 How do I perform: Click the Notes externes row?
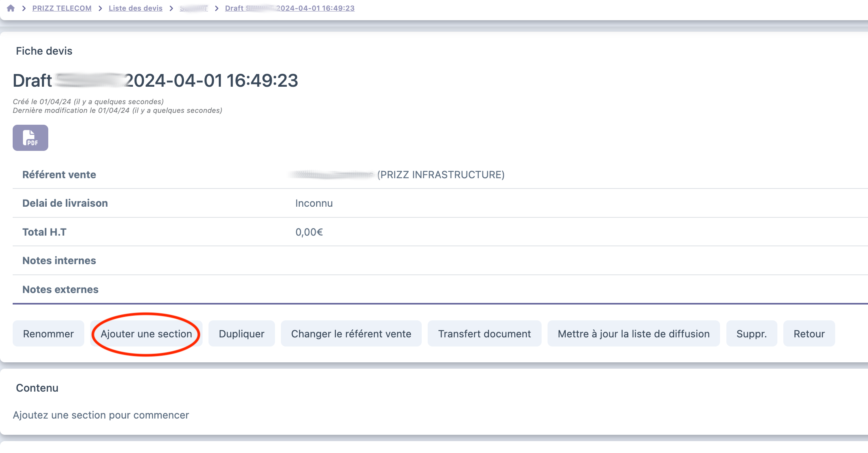61,289
